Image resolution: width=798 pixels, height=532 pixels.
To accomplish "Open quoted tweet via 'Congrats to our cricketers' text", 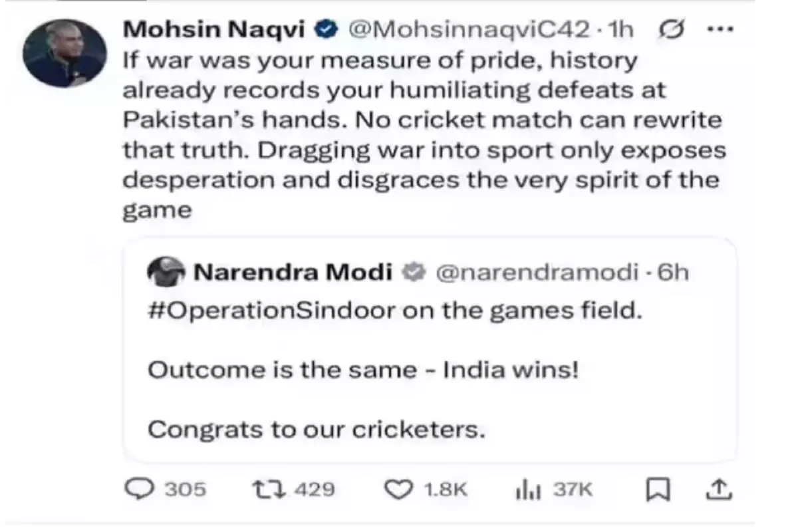I will click(x=313, y=430).
